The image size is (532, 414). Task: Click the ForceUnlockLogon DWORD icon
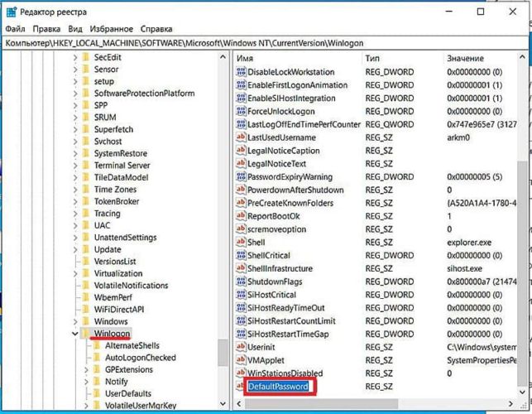click(241, 111)
